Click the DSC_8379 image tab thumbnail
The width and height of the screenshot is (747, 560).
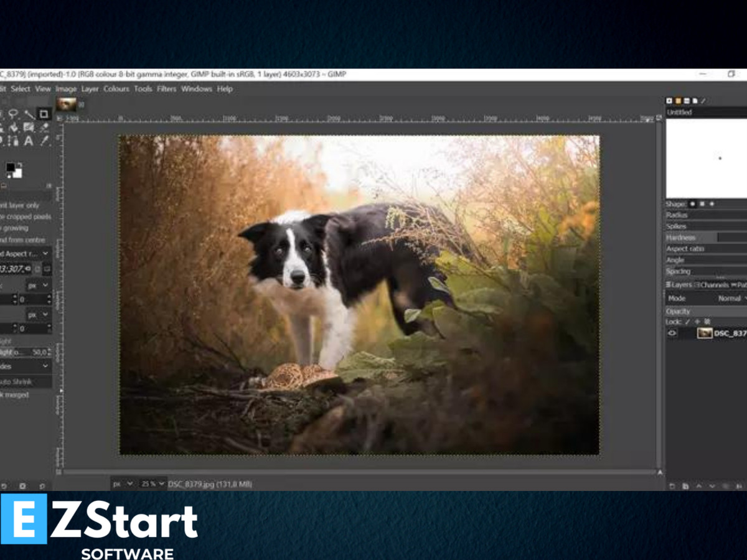66,104
